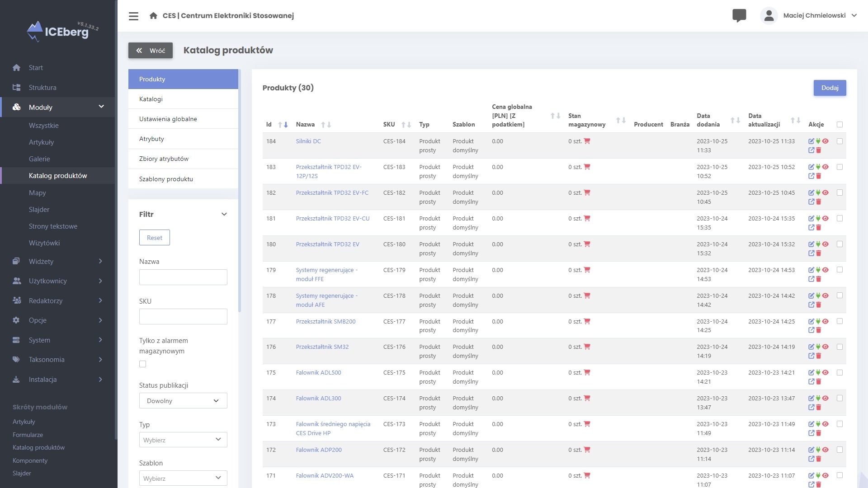The width and height of the screenshot is (868, 488).
Task: Open Przekształtnik TPD32 EV-FC product link
Action: [332, 193]
